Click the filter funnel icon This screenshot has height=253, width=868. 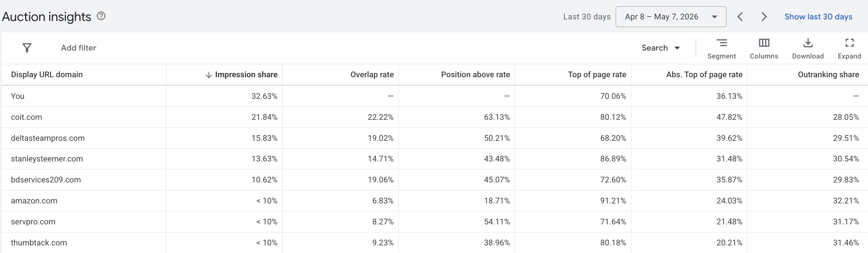pos(27,48)
